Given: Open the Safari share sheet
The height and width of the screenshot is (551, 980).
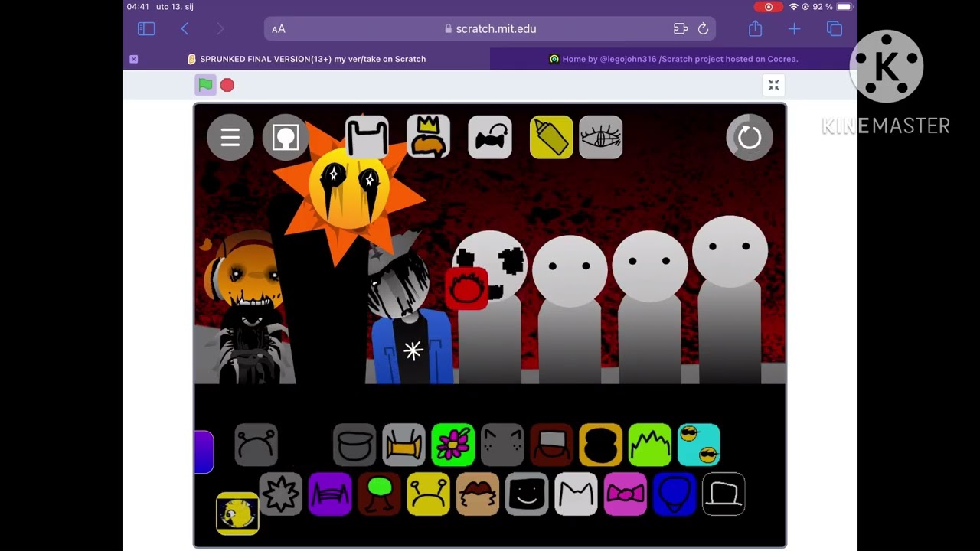Looking at the screenshot, I should pos(756,28).
